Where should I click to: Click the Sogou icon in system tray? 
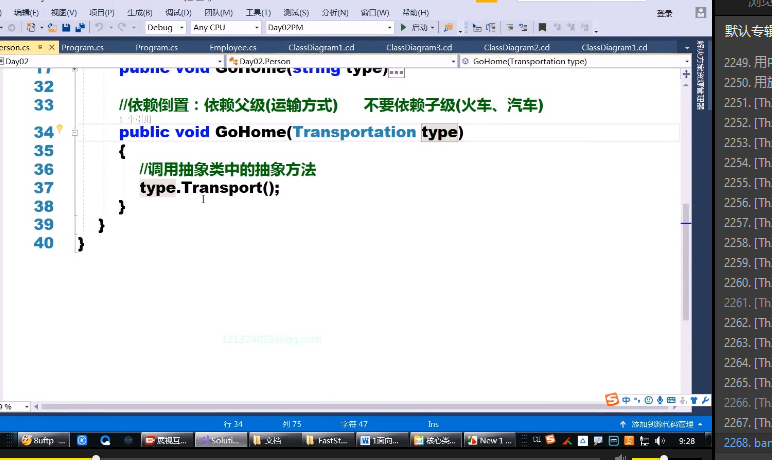coord(550,440)
